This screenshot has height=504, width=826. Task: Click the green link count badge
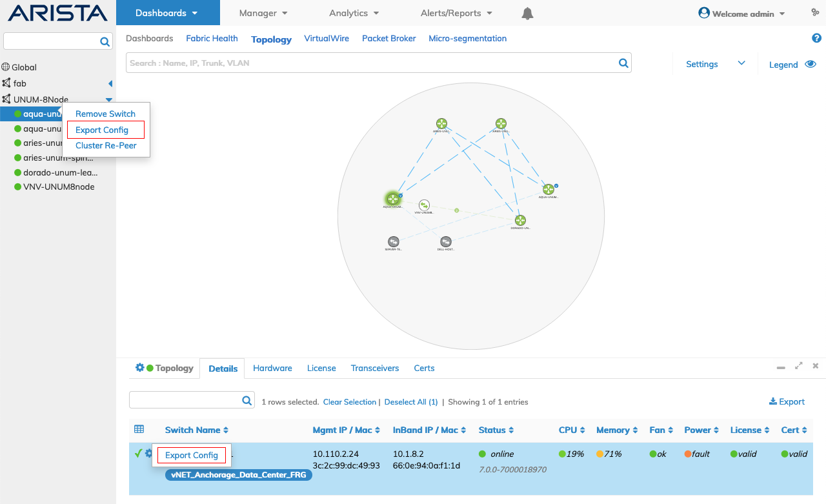click(x=456, y=210)
